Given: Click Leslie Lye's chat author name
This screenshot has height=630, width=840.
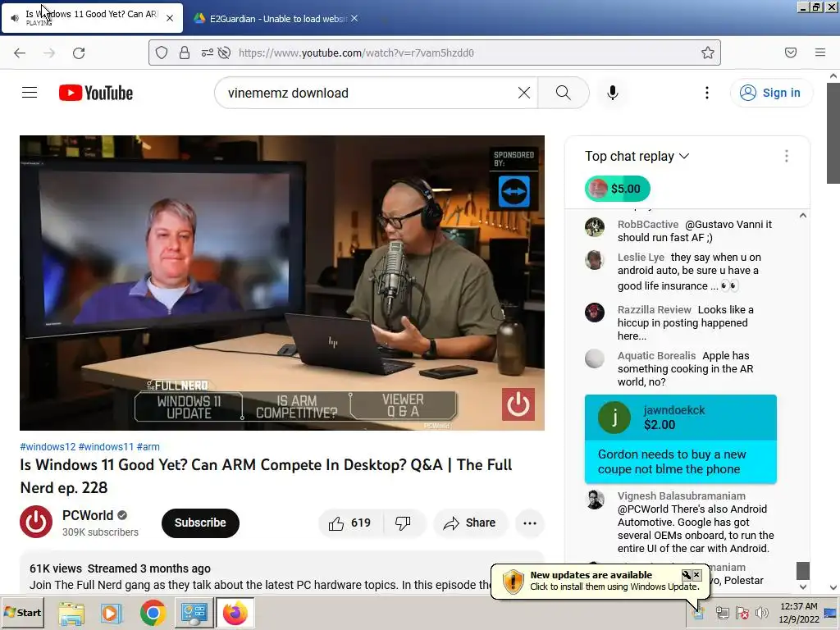Looking at the screenshot, I should pos(641,257).
